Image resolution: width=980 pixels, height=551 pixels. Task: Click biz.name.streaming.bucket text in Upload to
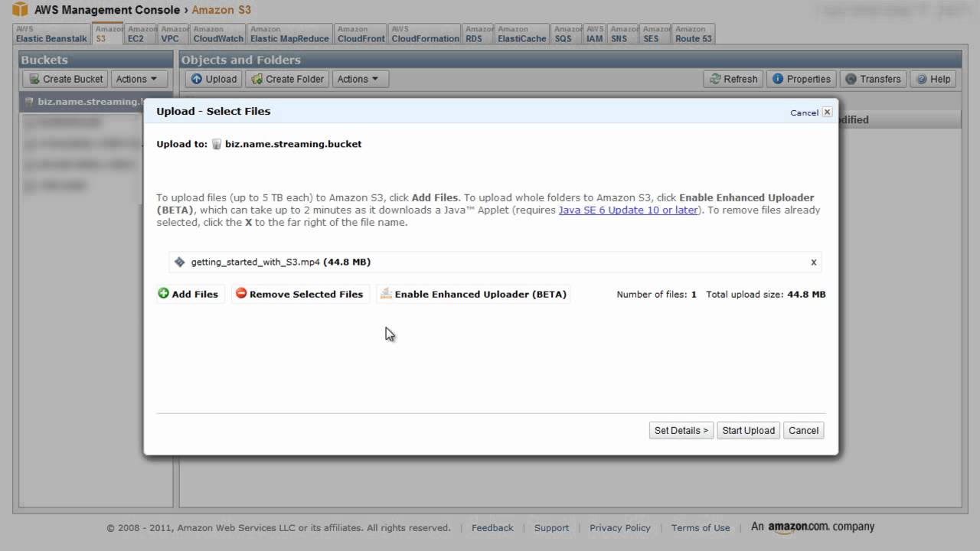(293, 144)
